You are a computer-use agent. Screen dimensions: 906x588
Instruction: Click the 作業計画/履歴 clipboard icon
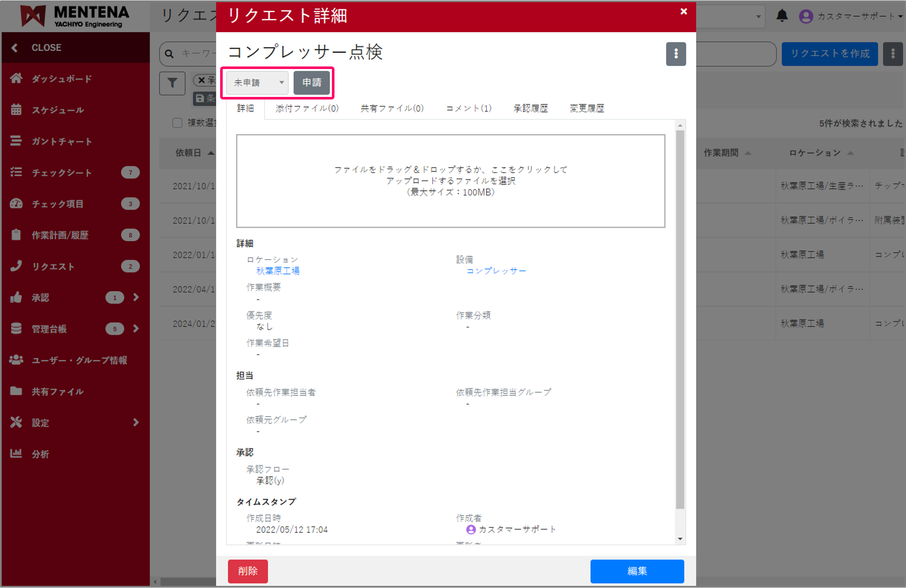coord(16,235)
